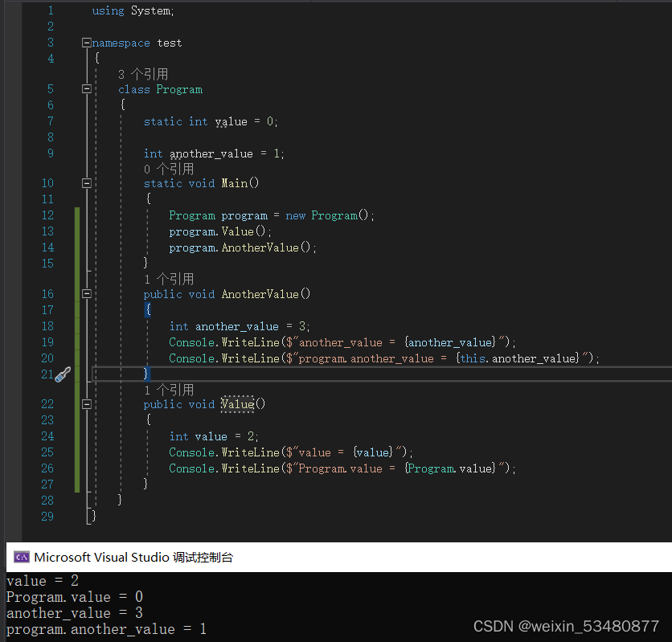Image resolution: width=672 pixels, height=642 pixels.
Task: Collapse the static void Main method
Action: coord(87,183)
